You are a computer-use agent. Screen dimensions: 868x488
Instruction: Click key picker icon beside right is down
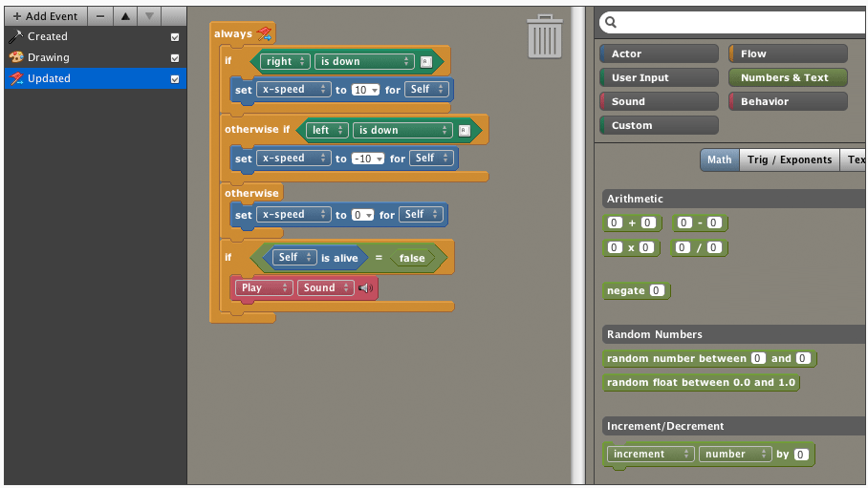(x=425, y=61)
